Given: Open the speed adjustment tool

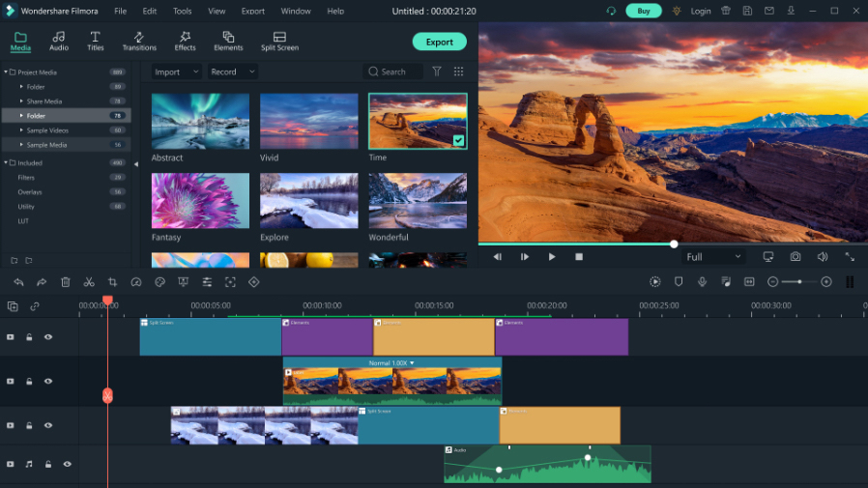Looking at the screenshot, I should click(x=136, y=282).
